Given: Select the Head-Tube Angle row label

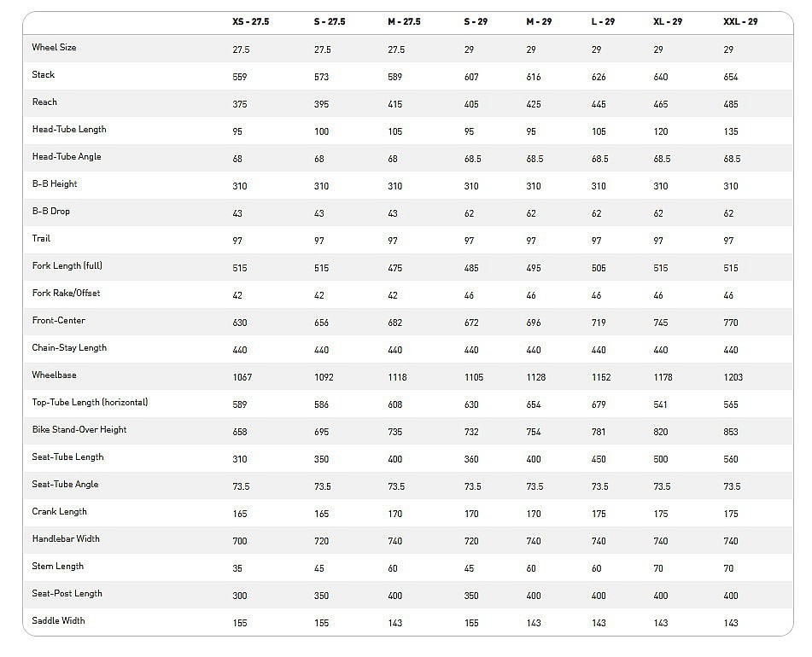Looking at the screenshot, I should [67, 157].
